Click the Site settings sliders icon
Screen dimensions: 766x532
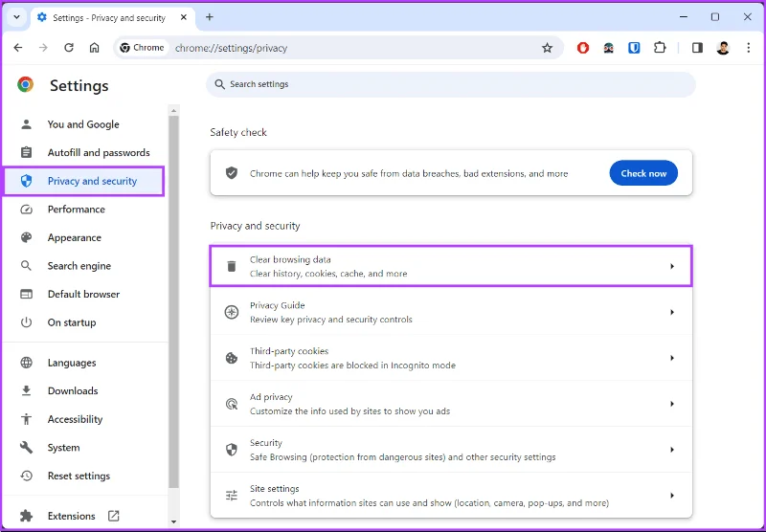[232, 496]
